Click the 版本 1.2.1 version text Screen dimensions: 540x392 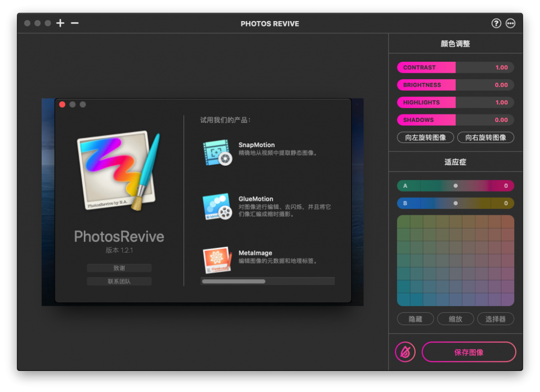pos(119,251)
